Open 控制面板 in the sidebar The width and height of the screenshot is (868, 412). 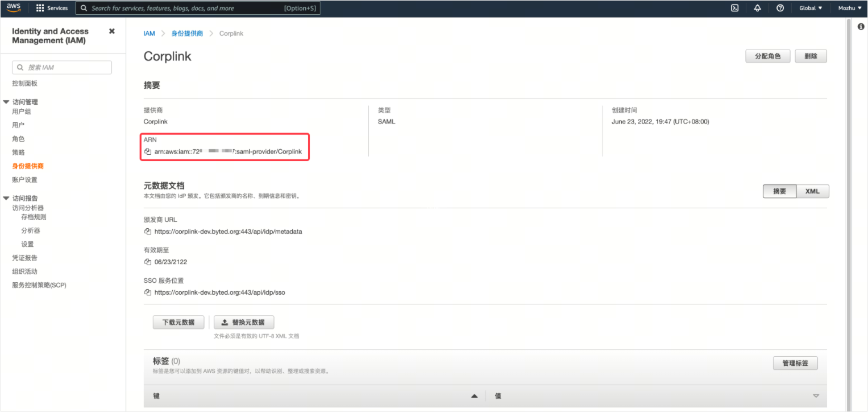tap(24, 84)
